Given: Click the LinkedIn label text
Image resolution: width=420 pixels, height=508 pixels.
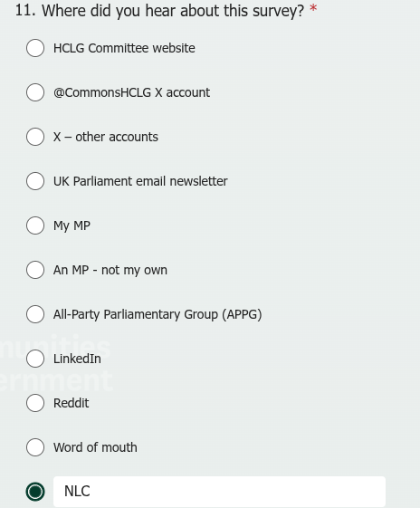Looking at the screenshot, I should (77, 359).
